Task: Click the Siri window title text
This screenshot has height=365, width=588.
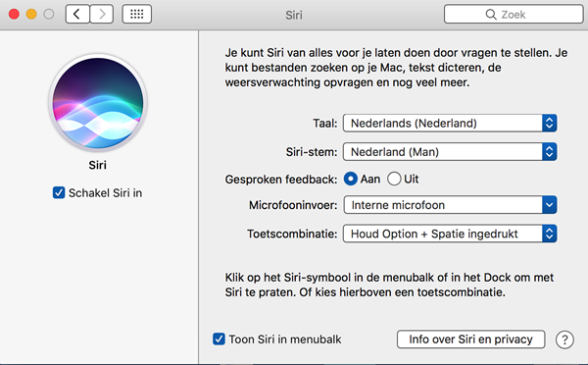Action: pyautogui.click(x=294, y=15)
